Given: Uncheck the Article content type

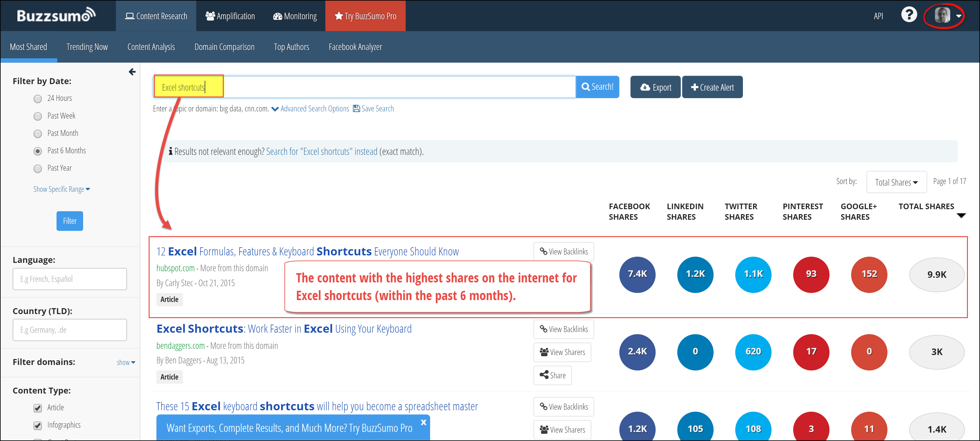Looking at the screenshot, I should coord(37,408).
